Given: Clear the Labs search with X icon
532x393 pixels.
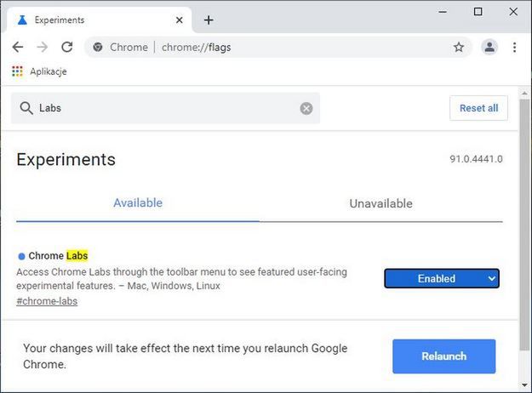Looking at the screenshot, I should coord(306,108).
